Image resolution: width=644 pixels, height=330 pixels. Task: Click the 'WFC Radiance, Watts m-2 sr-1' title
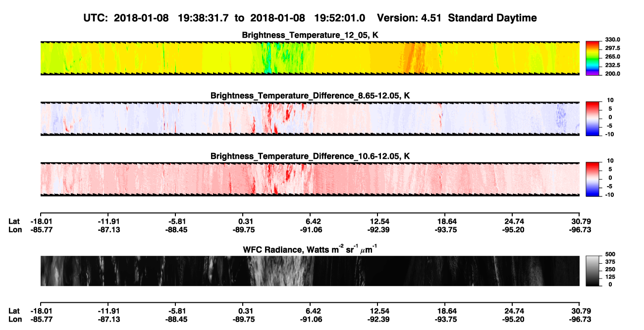click(x=310, y=249)
